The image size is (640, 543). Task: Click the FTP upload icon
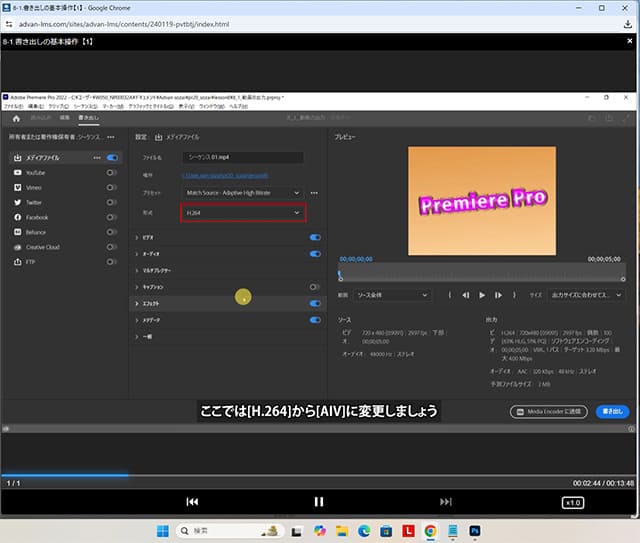tap(16, 261)
